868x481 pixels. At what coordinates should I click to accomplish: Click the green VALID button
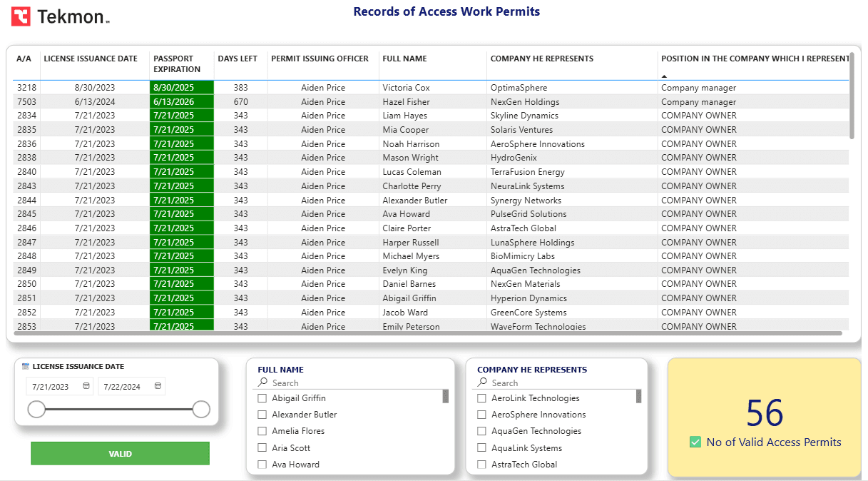click(120, 453)
